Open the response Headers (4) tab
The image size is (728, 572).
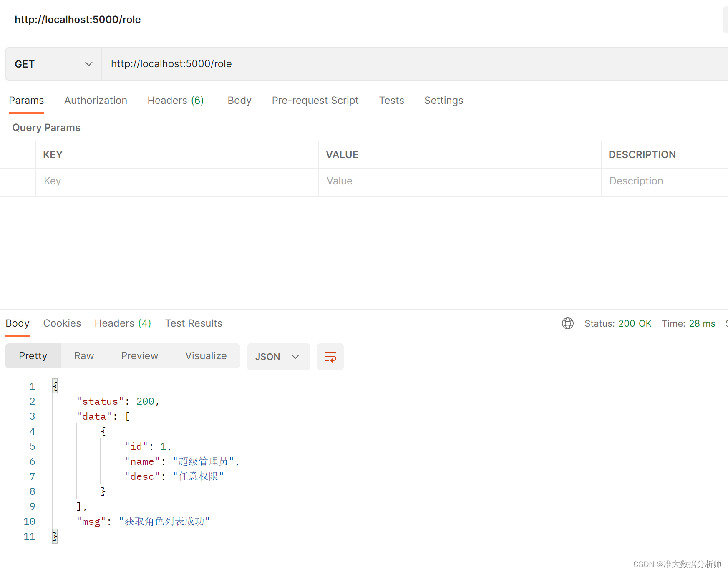click(123, 323)
